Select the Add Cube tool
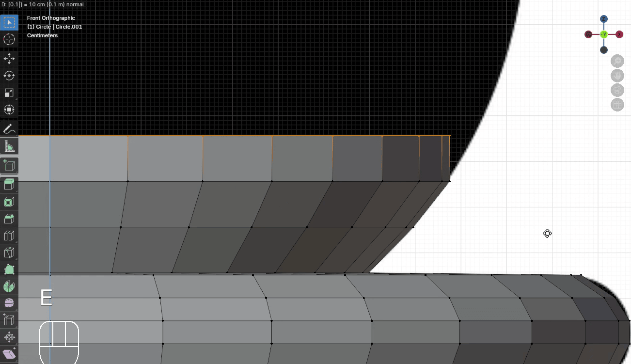The image size is (631, 364). click(9, 165)
